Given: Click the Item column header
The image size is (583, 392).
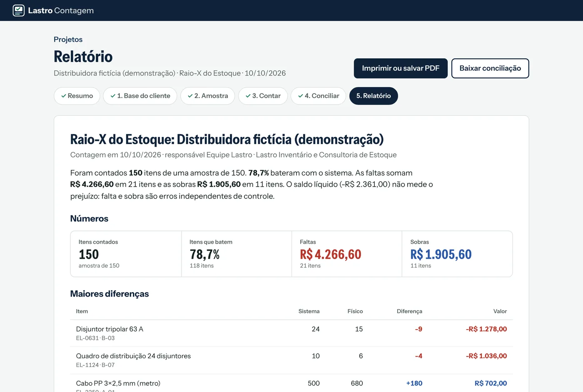Looking at the screenshot, I should click(82, 311).
